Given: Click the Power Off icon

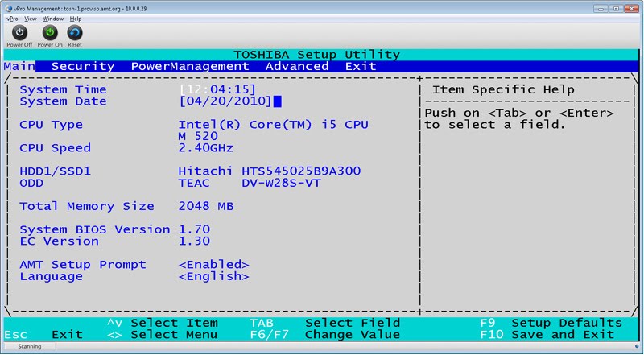Looking at the screenshot, I should (x=19, y=33).
